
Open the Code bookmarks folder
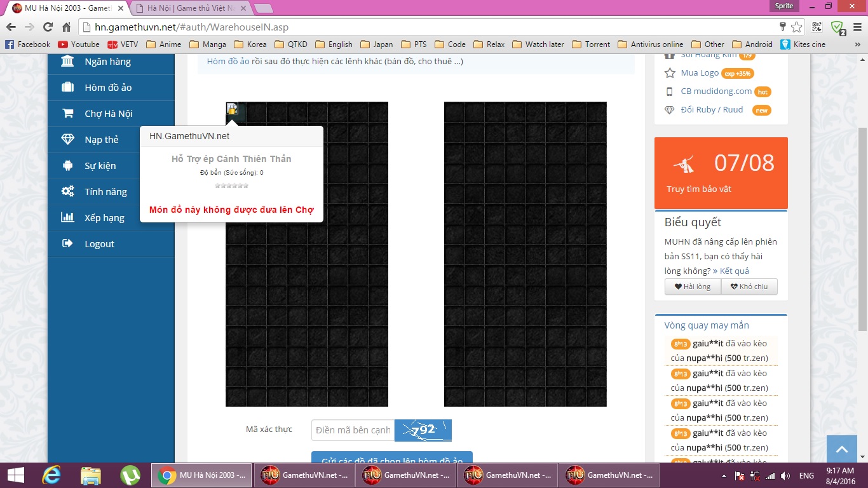[x=450, y=44]
